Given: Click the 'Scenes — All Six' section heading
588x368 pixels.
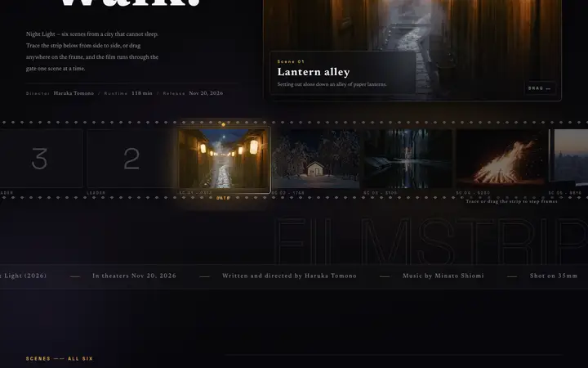Looking at the screenshot, I should coord(60,359).
